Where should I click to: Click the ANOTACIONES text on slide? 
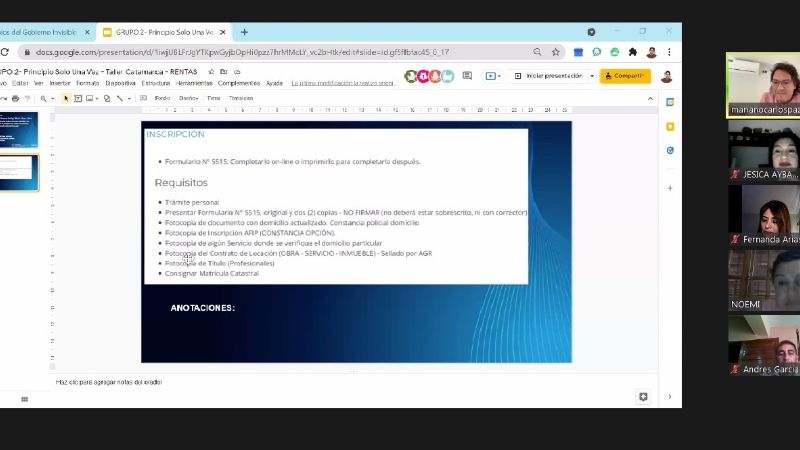[x=203, y=308]
